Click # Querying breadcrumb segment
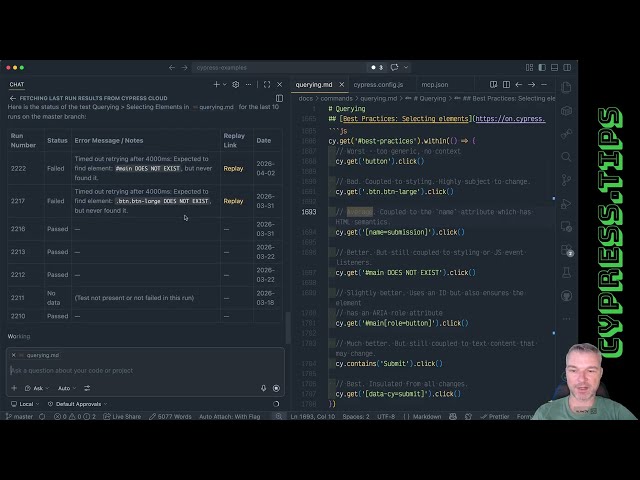Image resolution: width=640 pixels, height=480 pixels. 430,98
